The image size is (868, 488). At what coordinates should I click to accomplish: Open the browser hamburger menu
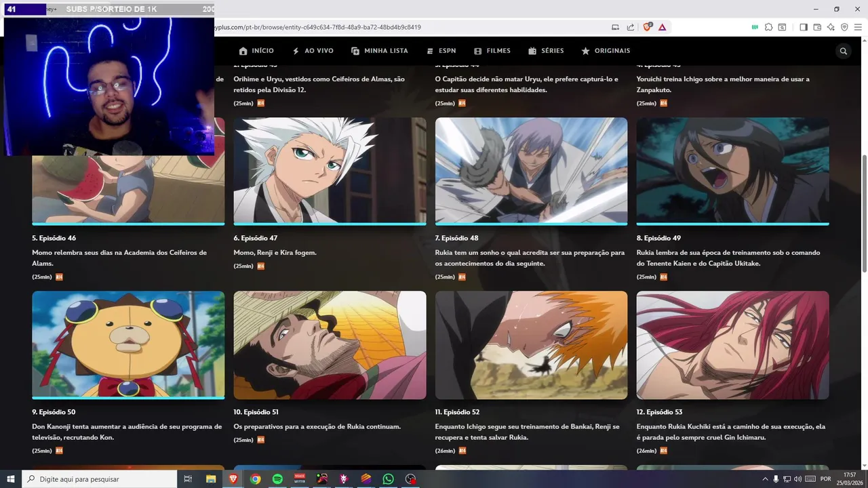(x=858, y=27)
